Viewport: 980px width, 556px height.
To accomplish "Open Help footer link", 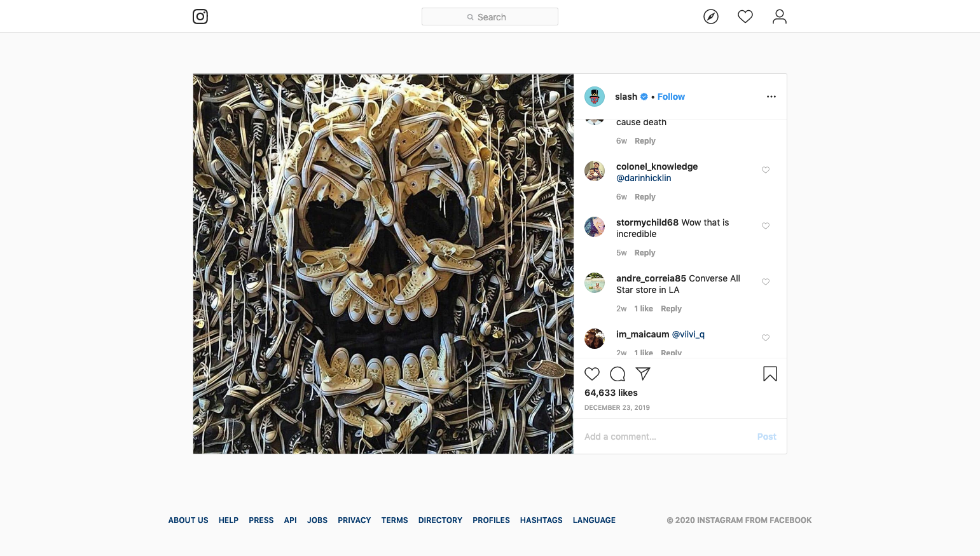I will pyautogui.click(x=228, y=520).
